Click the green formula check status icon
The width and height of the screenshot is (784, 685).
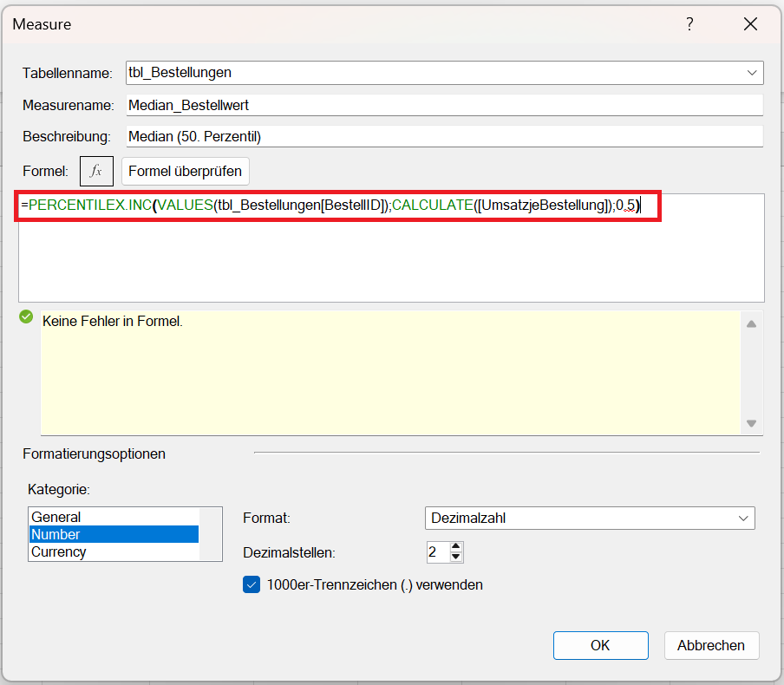(26, 317)
